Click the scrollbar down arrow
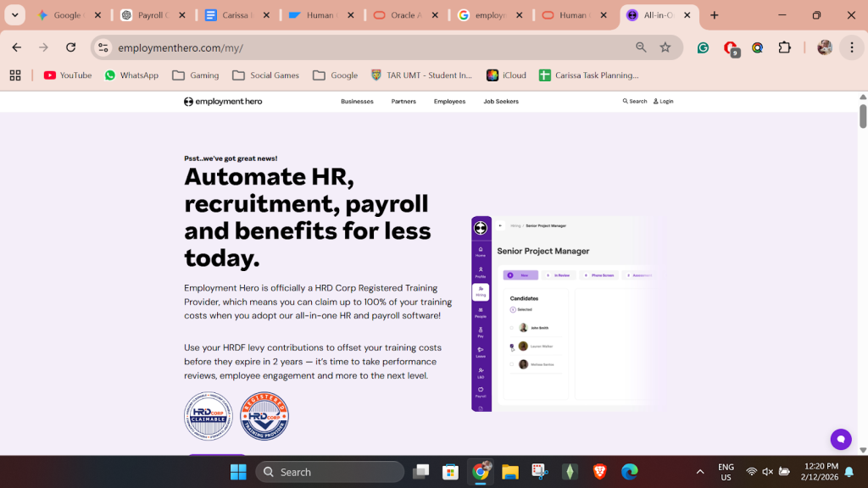Screen dimensions: 868x488 862,451
